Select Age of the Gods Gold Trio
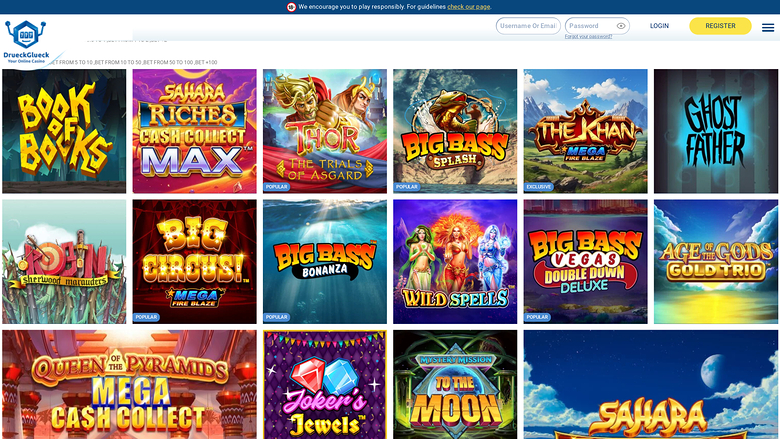 tap(716, 262)
